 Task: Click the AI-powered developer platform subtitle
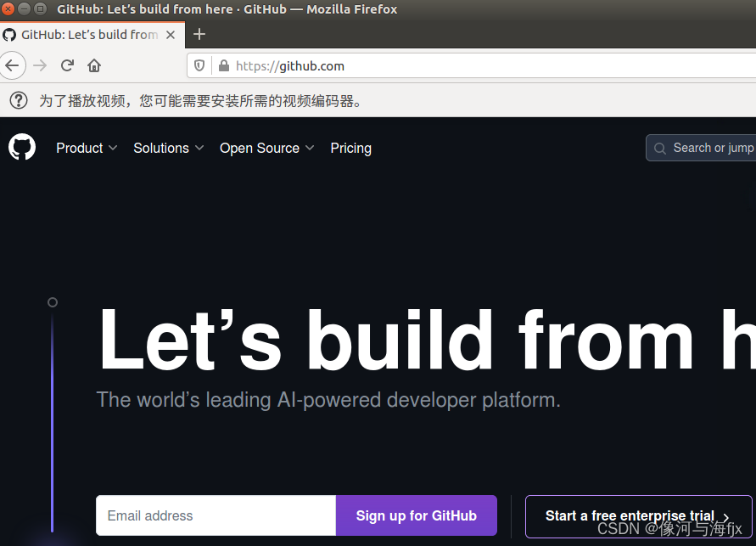[x=328, y=400]
